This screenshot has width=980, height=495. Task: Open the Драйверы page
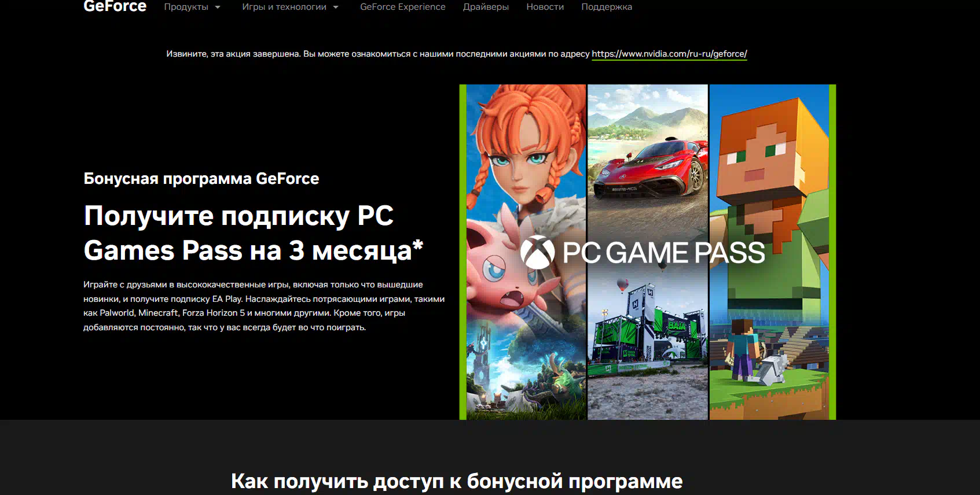coord(486,7)
